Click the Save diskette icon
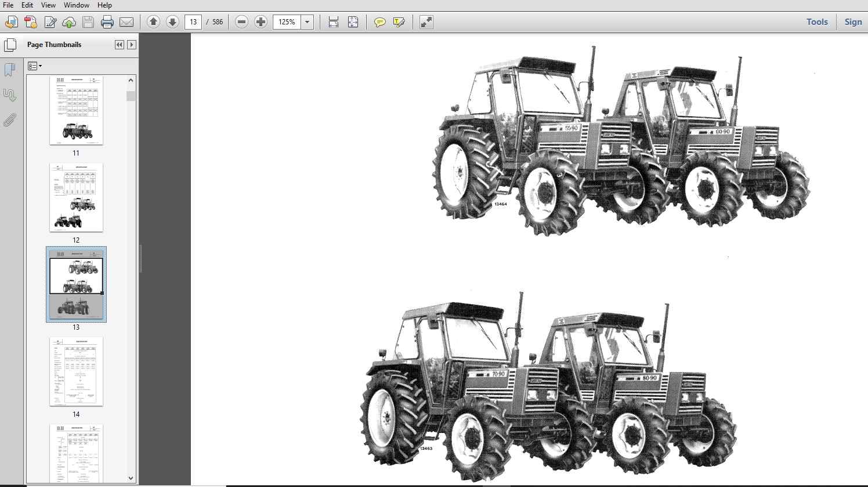The height and width of the screenshot is (487, 868). coord(88,22)
